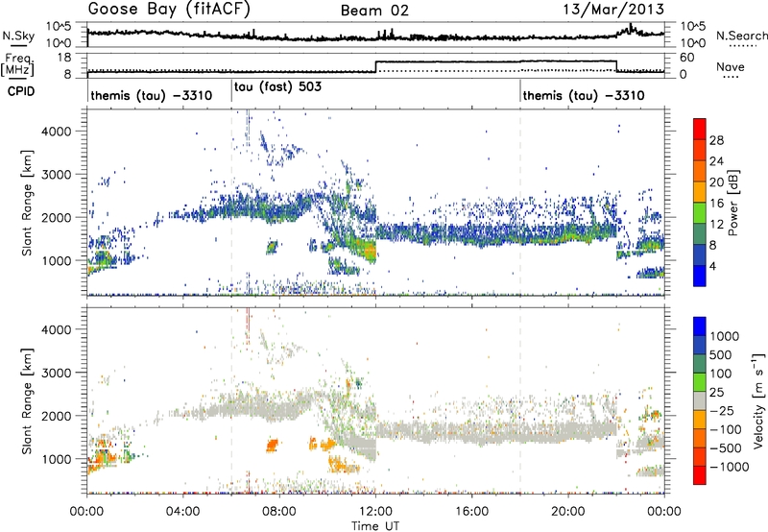Click 'tau (fast) 503' CPID label
Screen dimensions: 768x532
(277, 87)
